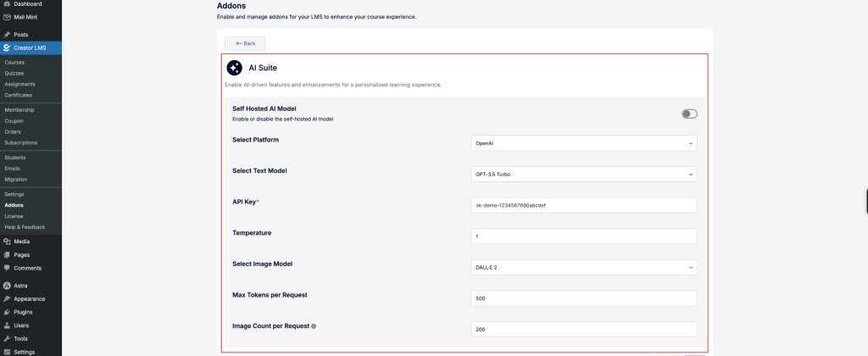Image resolution: width=868 pixels, height=356 pixels.
Task: Click the Media icon in sidebar
Action: (7, 242)
